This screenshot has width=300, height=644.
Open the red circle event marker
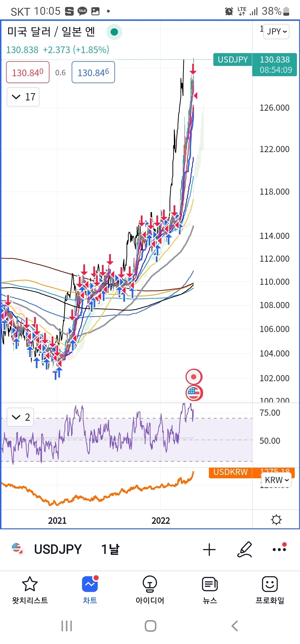[x=194, y=377]
